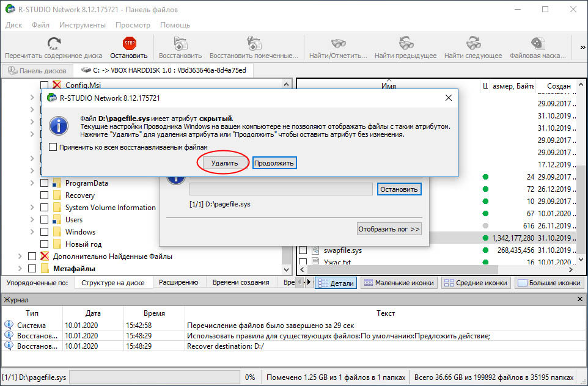Image resolution: width=588 pixels, height=386 pixels.
Task: Expand the Users tree node
Action: [32, 220]
